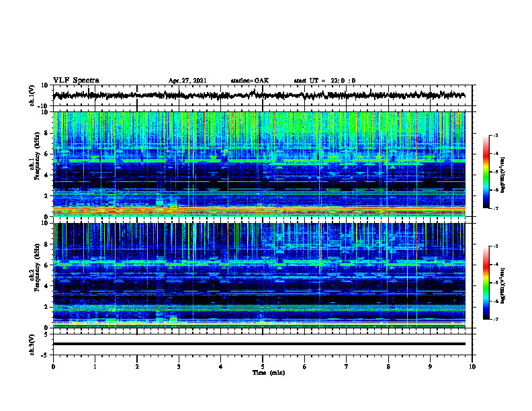This screenshot has width=532, height=411.
Task: Click inside the ch.1 spectrogram panel
Action: [x=259, y=164]
